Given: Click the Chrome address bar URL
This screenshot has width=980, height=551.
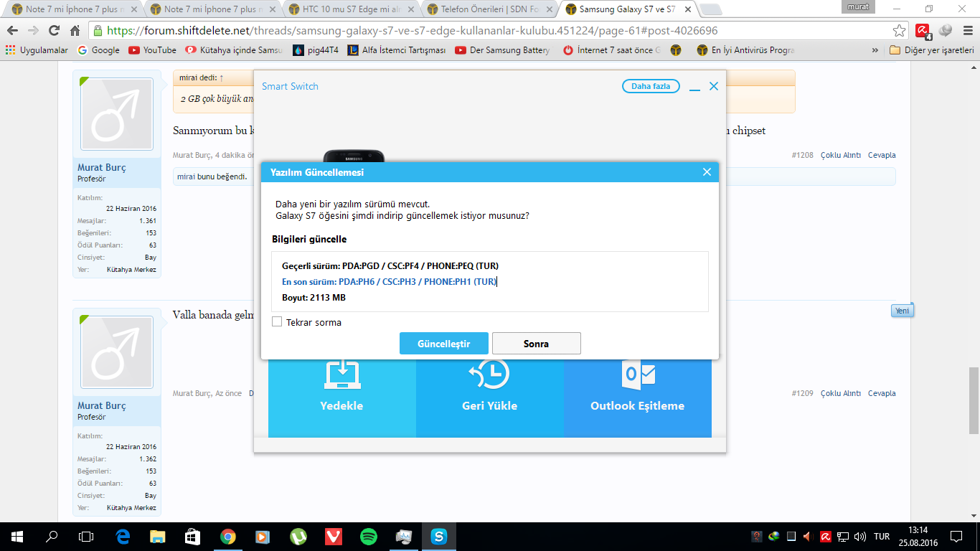Looking at the screenshot, I should tap(412, 31).
